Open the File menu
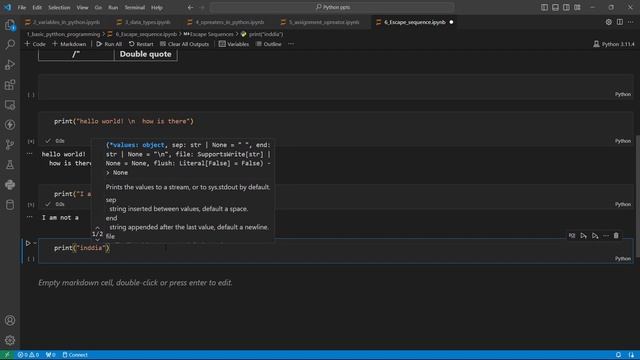Viewport: 640px width, 360px height. coord(22,7)
